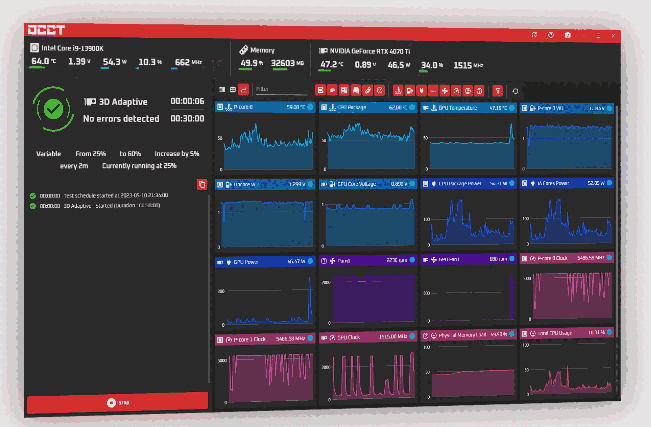Click the CPU clock value 662 MHz
This screenshot has width=651, height=427.
coord(188,62)
